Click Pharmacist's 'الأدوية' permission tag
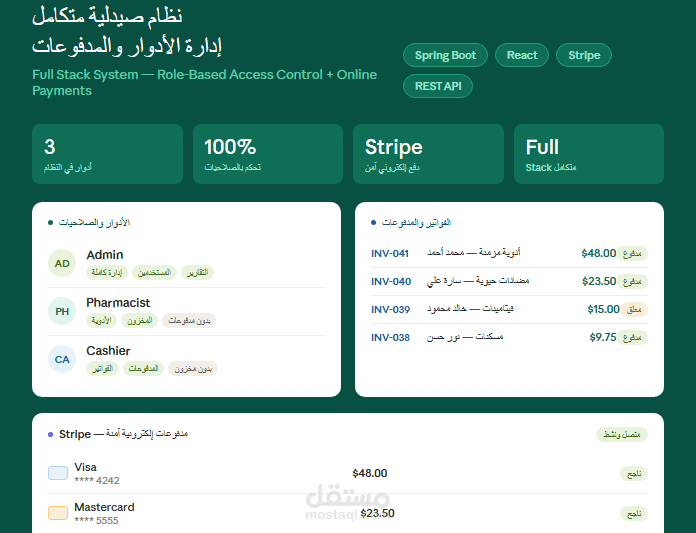The width and height of the screenshot is (696, 533). click(102, 320)
